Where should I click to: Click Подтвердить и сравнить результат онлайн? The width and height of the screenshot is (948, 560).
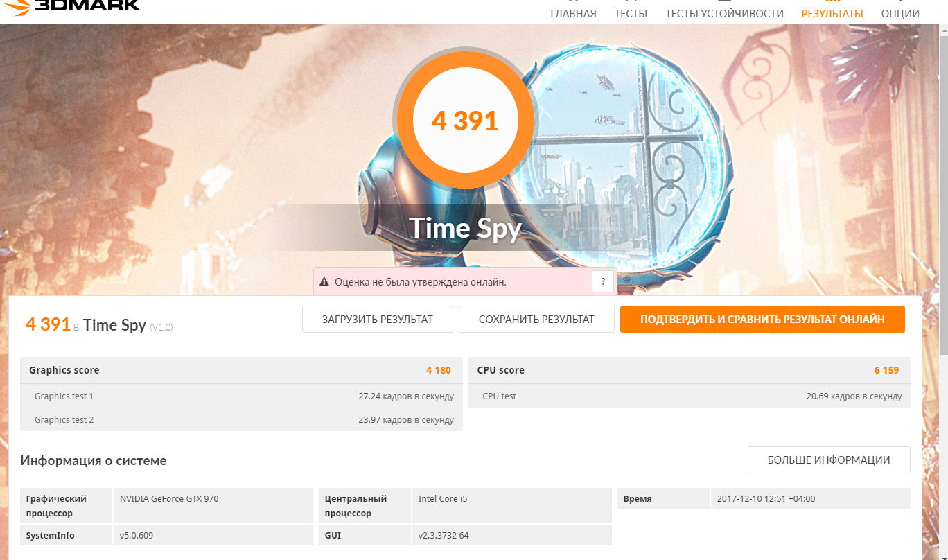(762, 320)
